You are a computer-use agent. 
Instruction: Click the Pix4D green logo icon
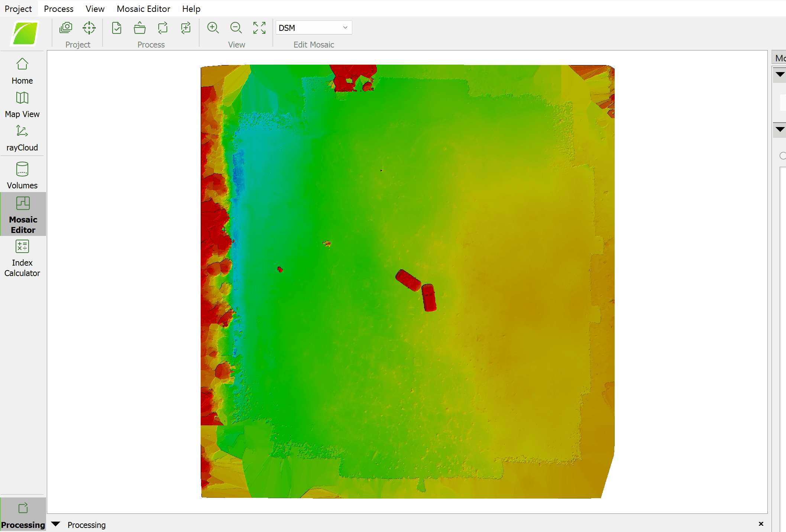(x=25, y=33)
